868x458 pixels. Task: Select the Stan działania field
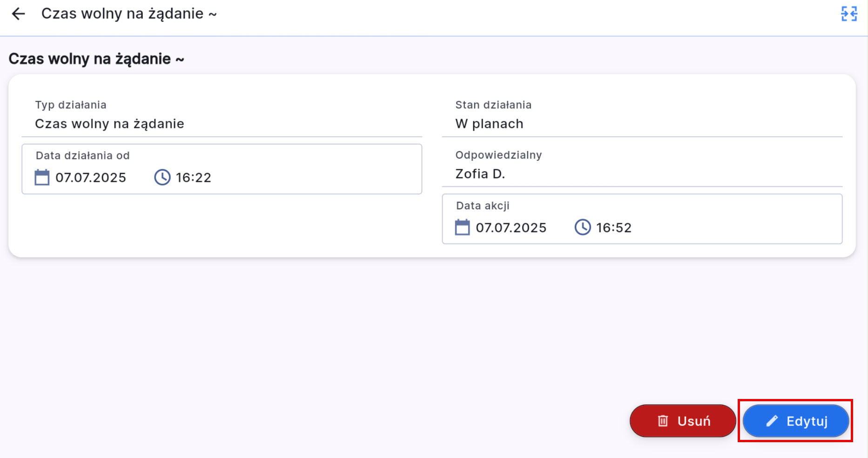(642, 124)
